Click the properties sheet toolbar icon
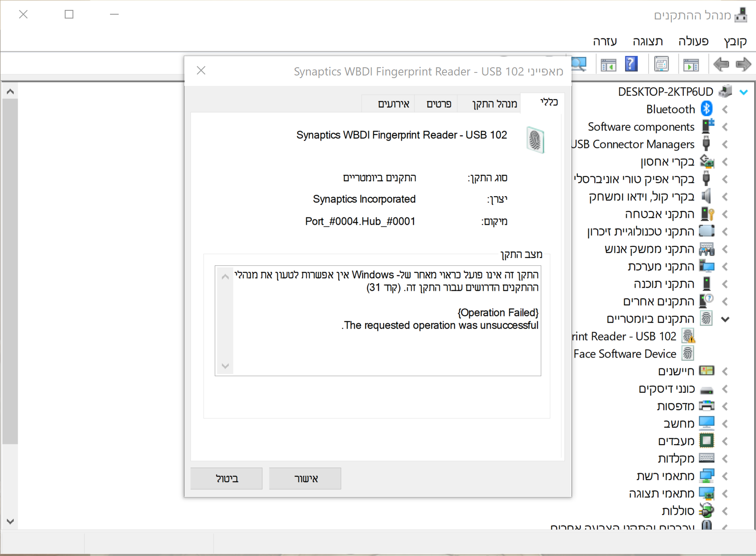 pyautogui.click(x=661, y=64)
